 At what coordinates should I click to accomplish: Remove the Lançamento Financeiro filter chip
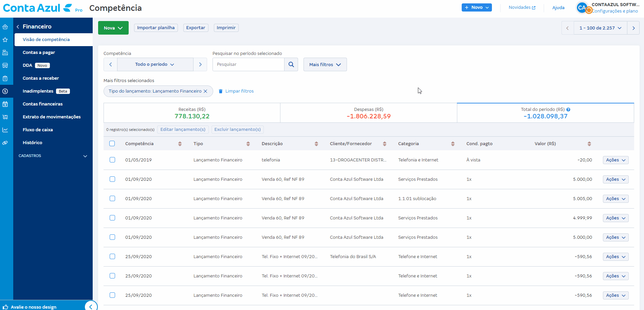(x=205, y=91)
